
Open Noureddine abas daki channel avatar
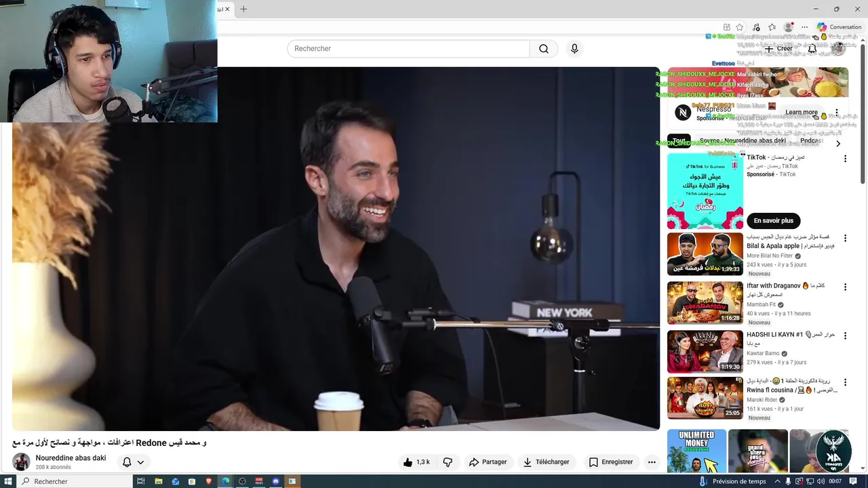[21, 462]
